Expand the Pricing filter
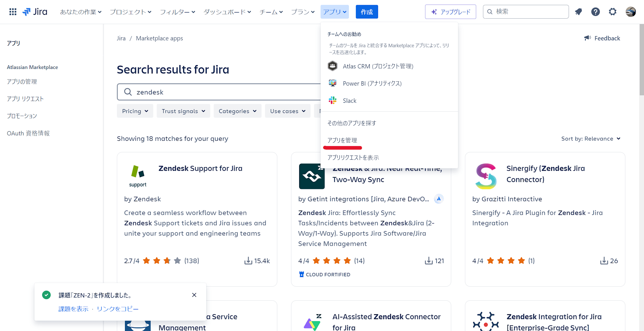 (135, 111)
